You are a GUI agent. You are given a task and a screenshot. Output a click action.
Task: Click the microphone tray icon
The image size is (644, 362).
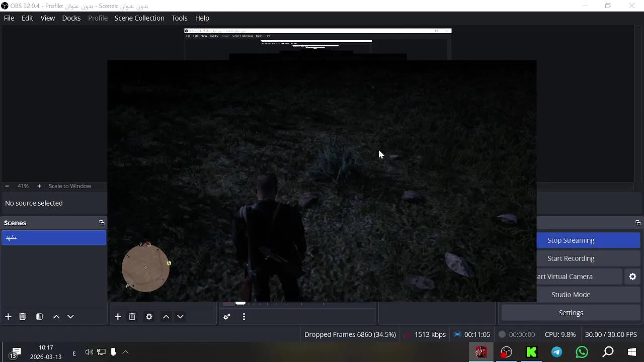click(x=113, y=352)
